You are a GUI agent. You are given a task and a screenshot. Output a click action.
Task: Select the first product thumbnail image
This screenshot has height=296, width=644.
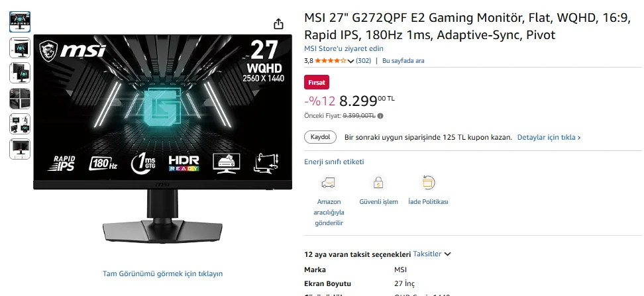[x=20, y=22]
